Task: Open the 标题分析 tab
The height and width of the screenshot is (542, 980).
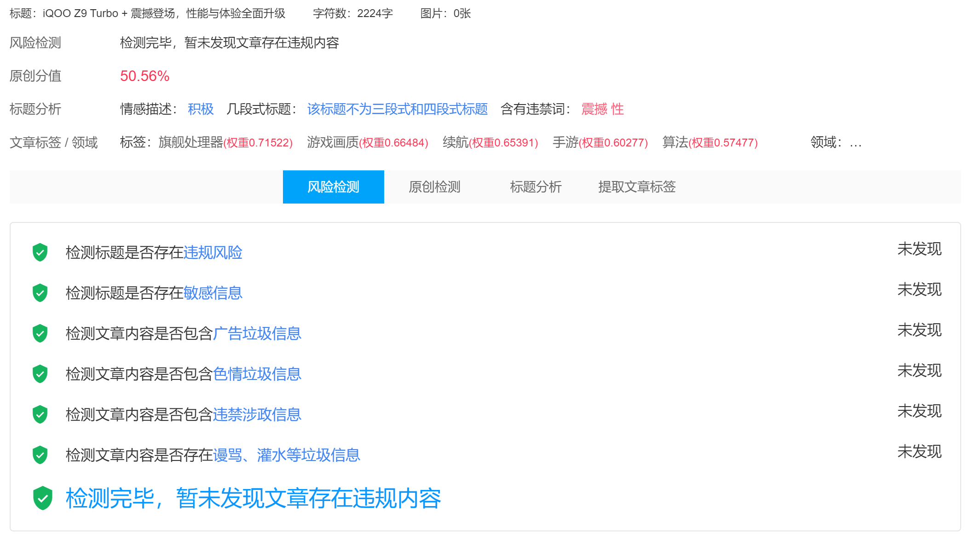Action: click(536, 186)
